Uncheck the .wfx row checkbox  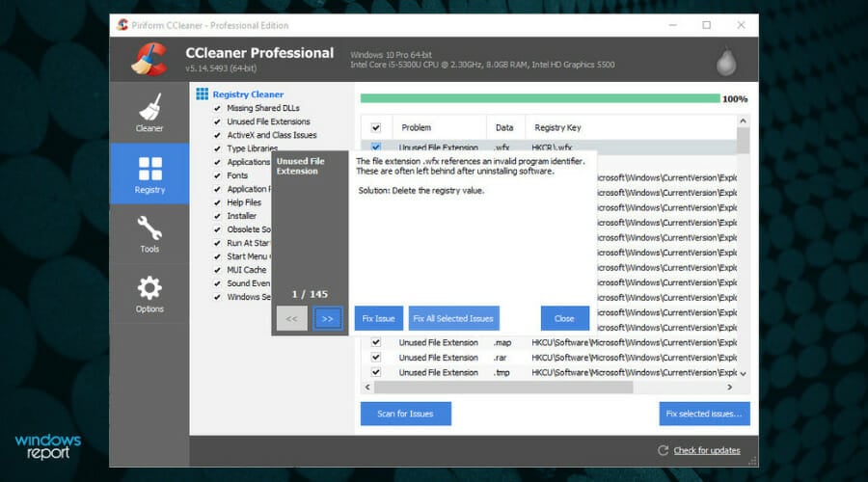(376, 147)
